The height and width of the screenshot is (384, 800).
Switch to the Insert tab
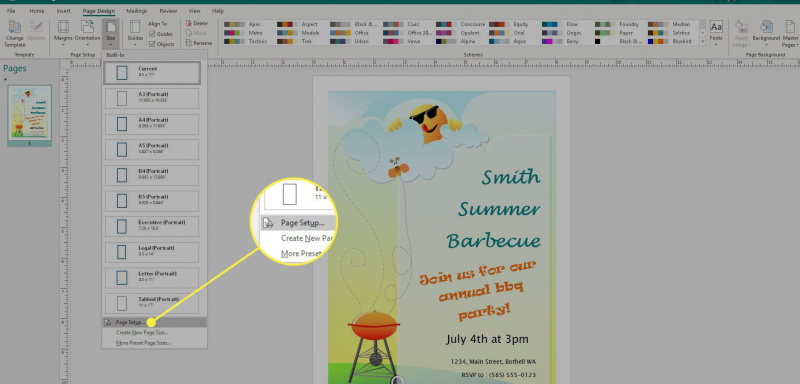[x=64, y=11]
